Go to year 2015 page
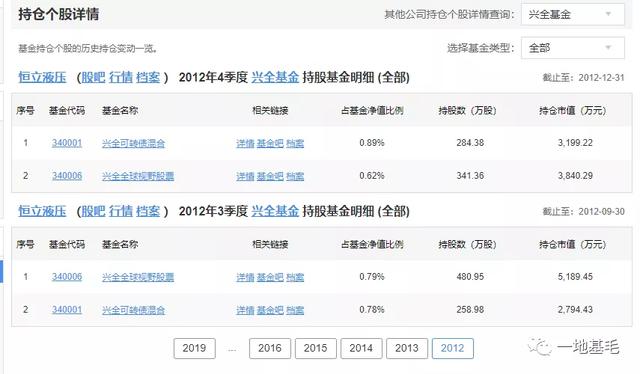640x374 pixels. click(x=316, y=348)
